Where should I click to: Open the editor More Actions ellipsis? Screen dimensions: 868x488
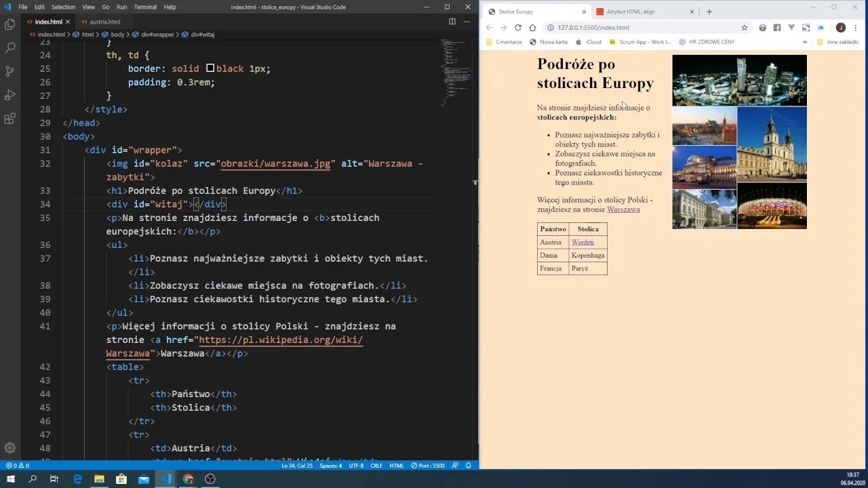(x=467, y=22)
